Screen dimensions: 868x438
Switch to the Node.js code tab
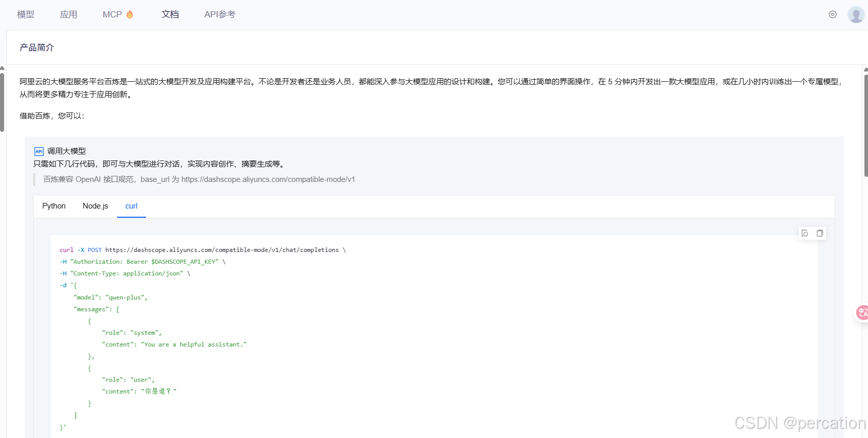click(95, 206)
